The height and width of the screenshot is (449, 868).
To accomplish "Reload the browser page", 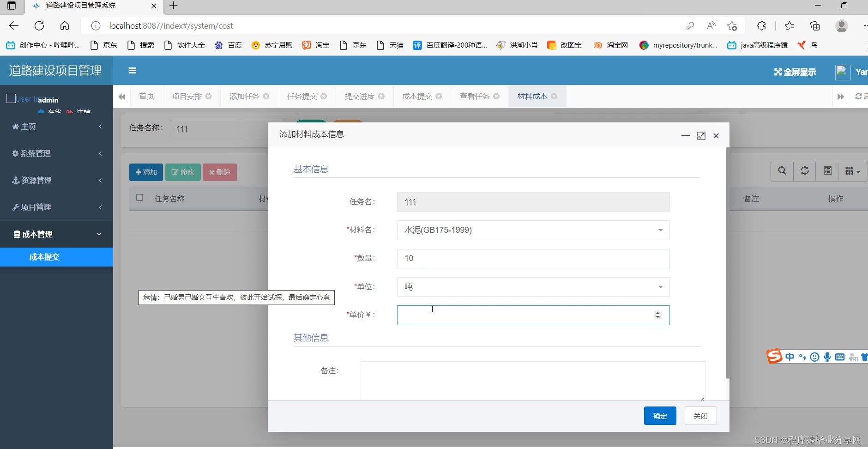I will 39,26.
